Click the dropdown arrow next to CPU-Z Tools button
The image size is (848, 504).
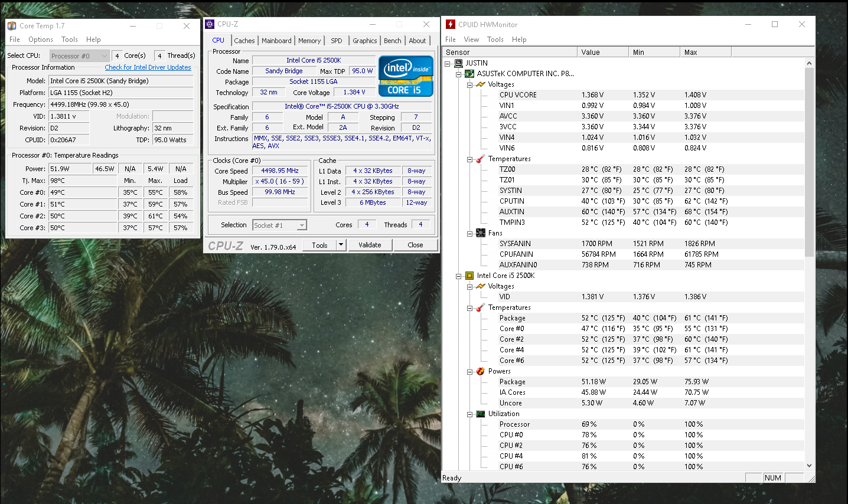point(341,245)
